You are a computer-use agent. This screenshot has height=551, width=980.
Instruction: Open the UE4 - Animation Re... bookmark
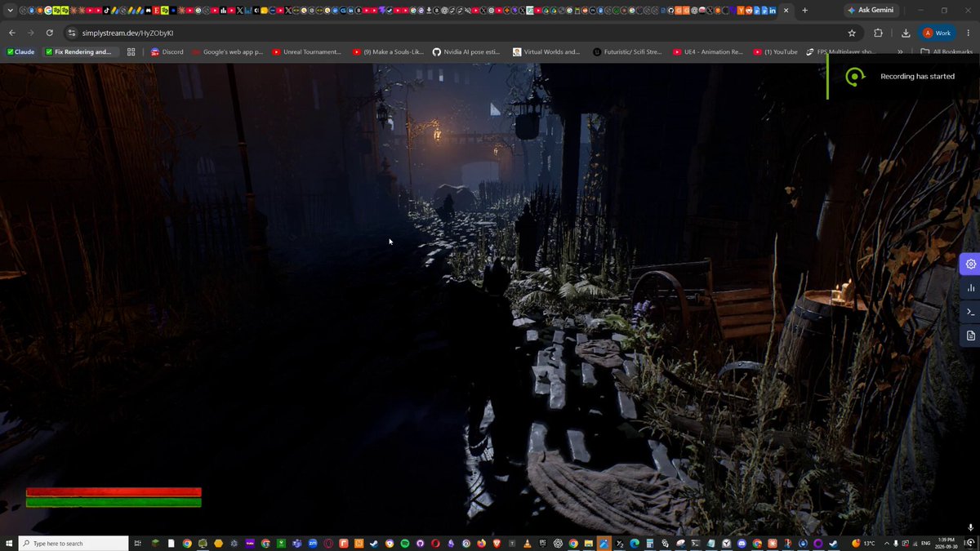pyautogui.click(x=708, y=51)
